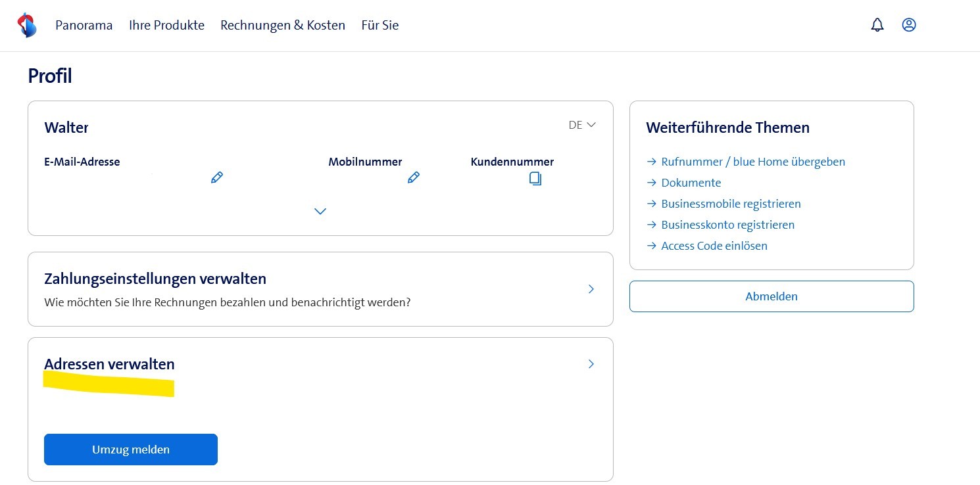The height and width of the screenshot is (485, 980).
Task: Edit the E-Mail-Adresse with the pencil icon
Action: pos(217,177)
